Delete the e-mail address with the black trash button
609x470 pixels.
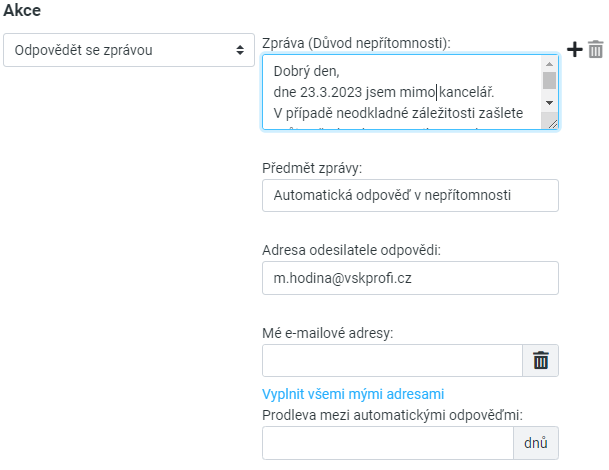[540, 361]
